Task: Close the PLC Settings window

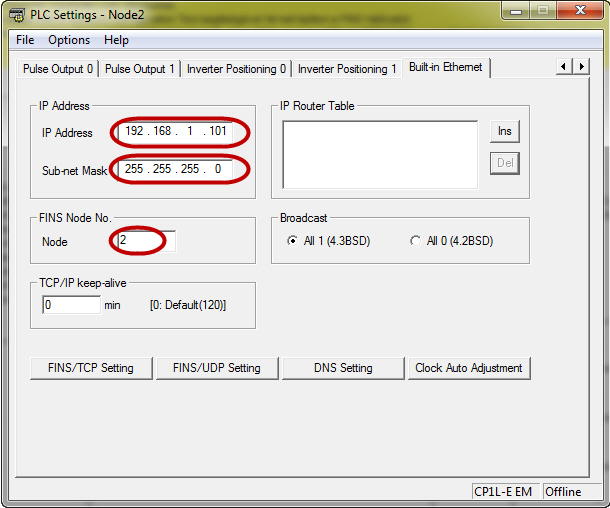Action: 580,11
